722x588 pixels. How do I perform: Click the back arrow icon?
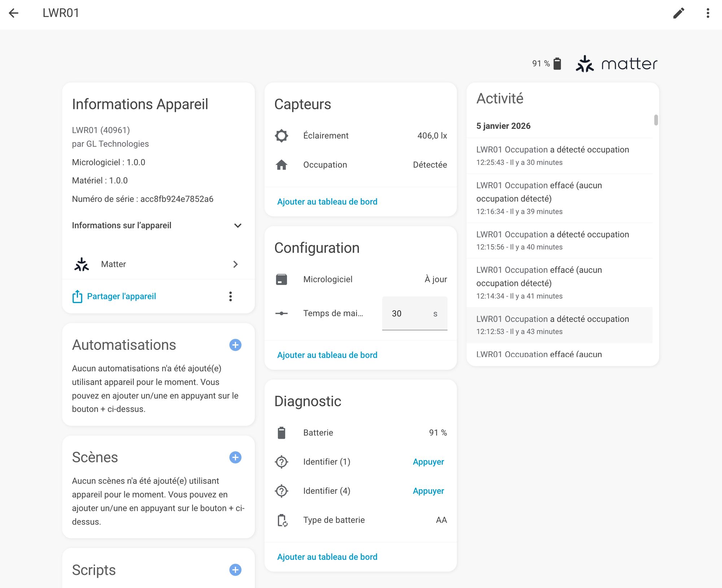[13, 13]
